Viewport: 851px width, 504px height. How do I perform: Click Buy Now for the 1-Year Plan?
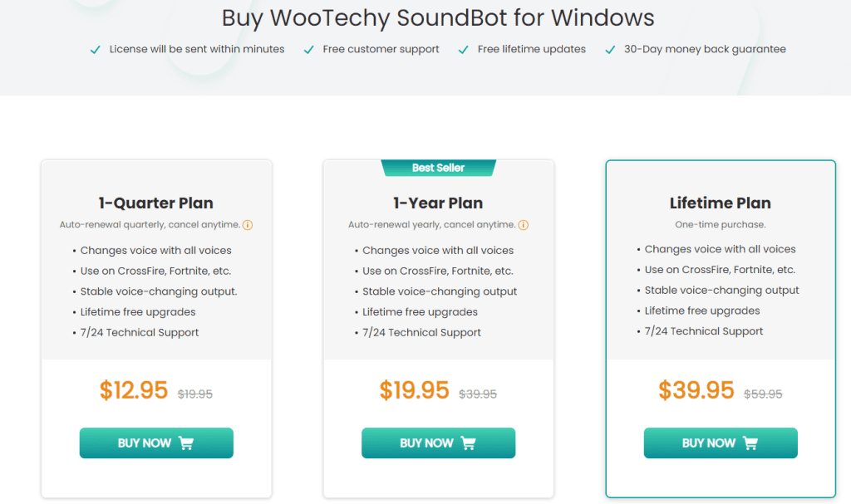pyautogui.click(x=438, y=443)
